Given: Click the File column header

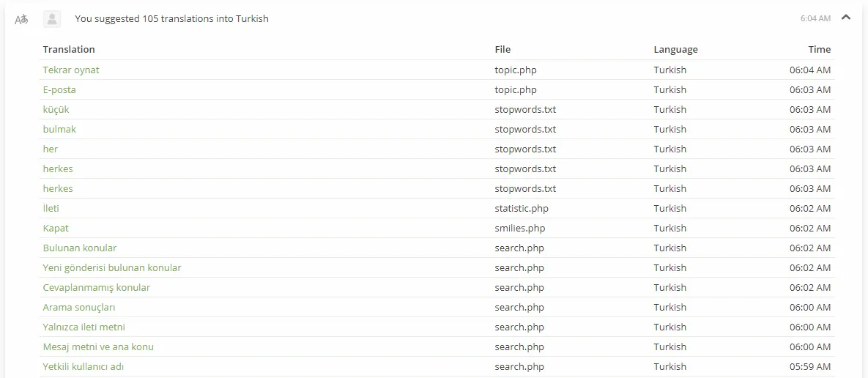Looking at the screenshot, I should point(502,49).
